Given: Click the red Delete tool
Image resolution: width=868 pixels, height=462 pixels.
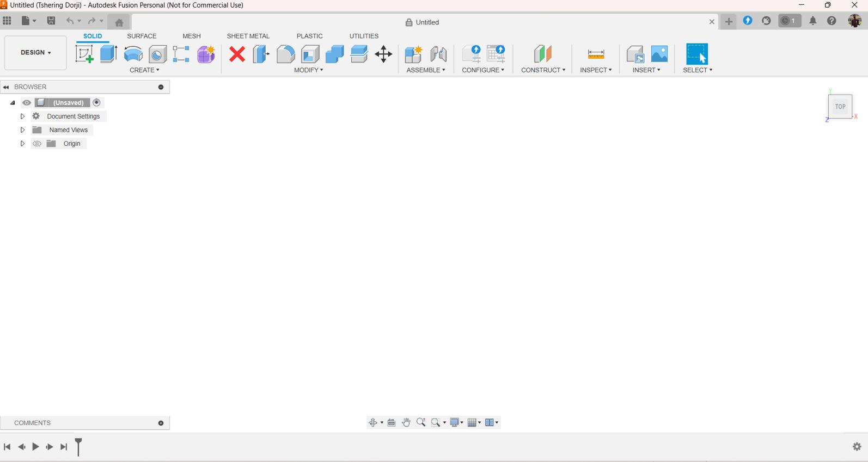Looking at the screenshot, I should (x=237, y=54).
